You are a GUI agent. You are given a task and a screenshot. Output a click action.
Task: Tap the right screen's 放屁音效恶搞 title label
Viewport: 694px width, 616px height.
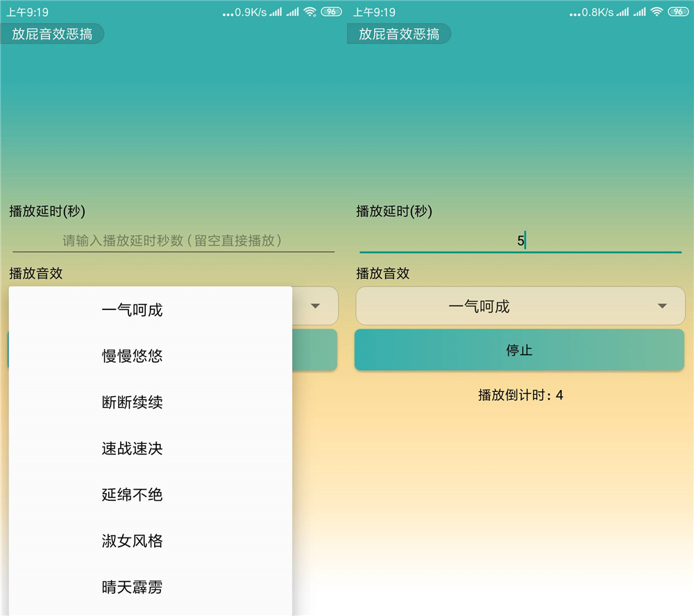(x=399, y=34)
